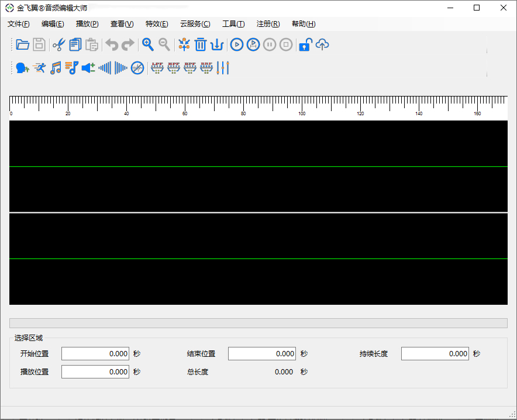Click the equalizer sliders icon

[x=223, y=68]
